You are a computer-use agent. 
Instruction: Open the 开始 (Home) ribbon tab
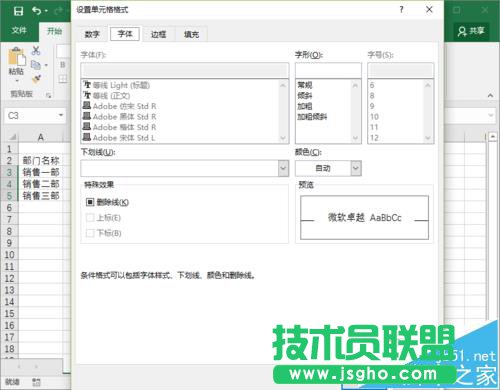click(x=55, y=31)
